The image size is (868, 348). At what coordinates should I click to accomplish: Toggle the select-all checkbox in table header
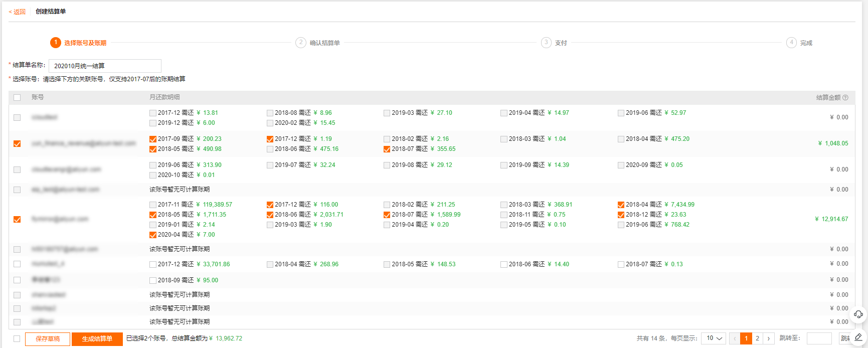[x=17, y=97]
